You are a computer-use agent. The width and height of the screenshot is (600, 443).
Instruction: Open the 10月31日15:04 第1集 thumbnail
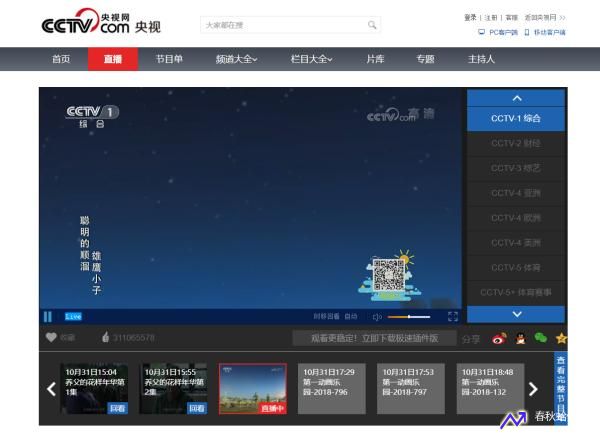pyautogui.click(x=95, y=389)
